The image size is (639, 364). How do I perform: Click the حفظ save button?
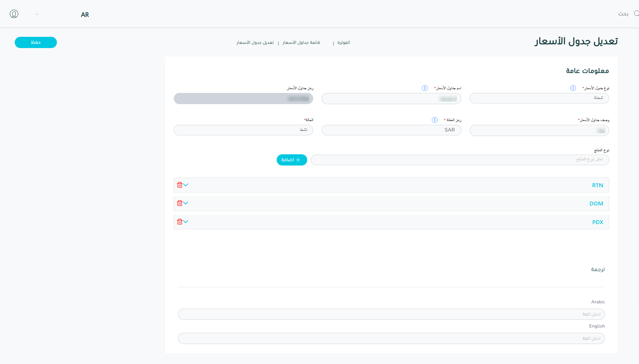(x=36, y=42)
